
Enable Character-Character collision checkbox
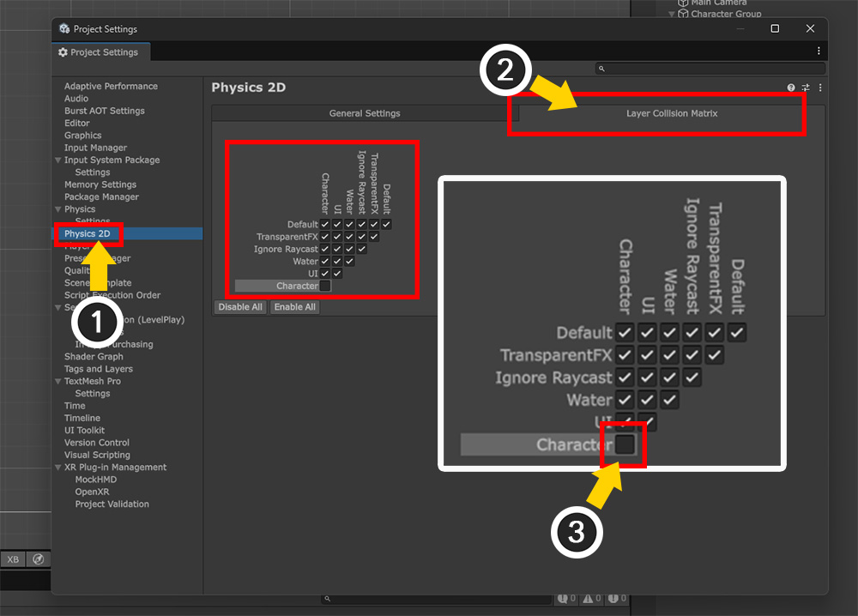[x=325, y=286]
